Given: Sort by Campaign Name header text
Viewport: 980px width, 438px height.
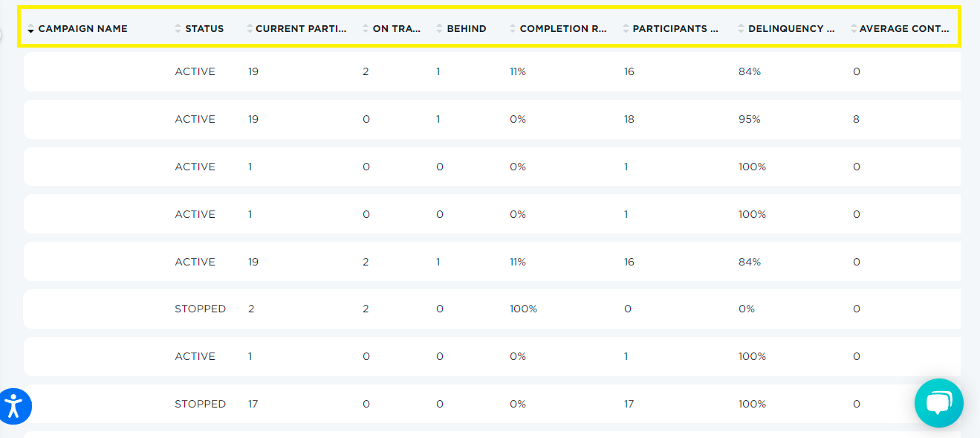Looking at the screenshot, I should [82, 29].
